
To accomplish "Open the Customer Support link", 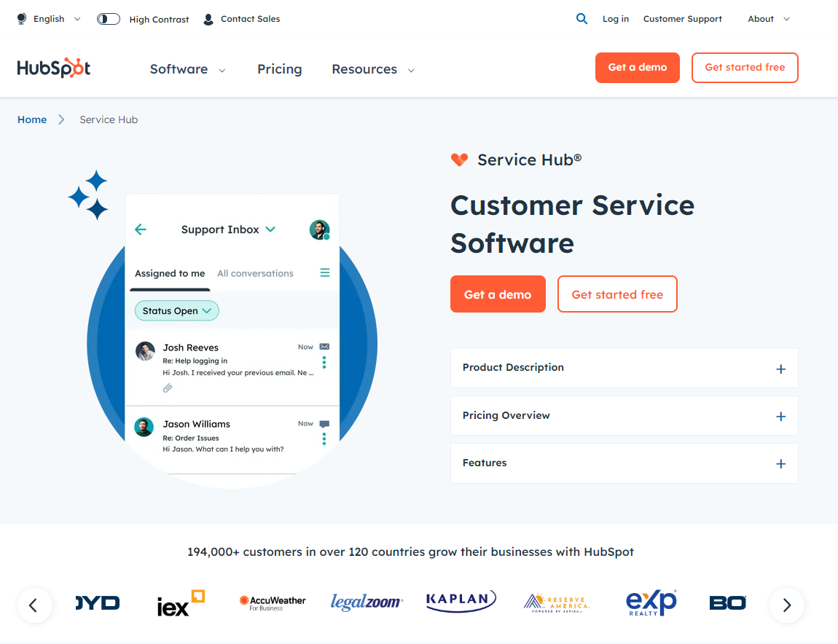I will click(x=683, y=19).
